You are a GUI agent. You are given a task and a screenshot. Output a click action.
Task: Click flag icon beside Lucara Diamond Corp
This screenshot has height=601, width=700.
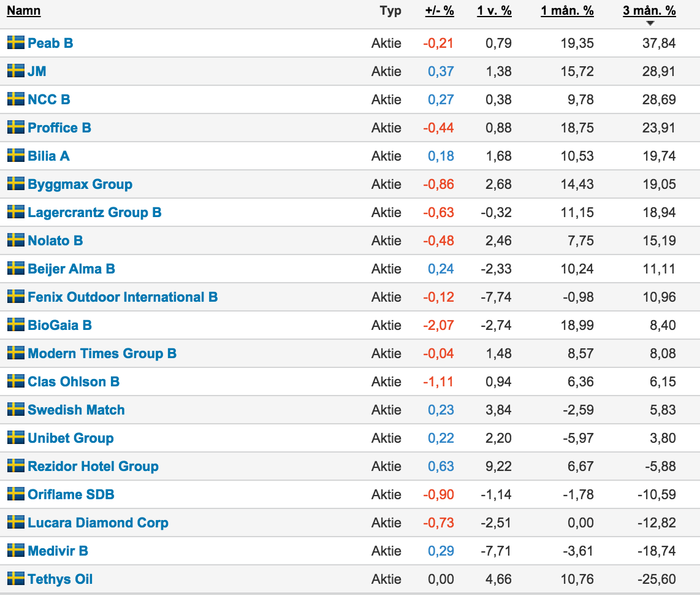pyautogui.click(x=16, y=522)
